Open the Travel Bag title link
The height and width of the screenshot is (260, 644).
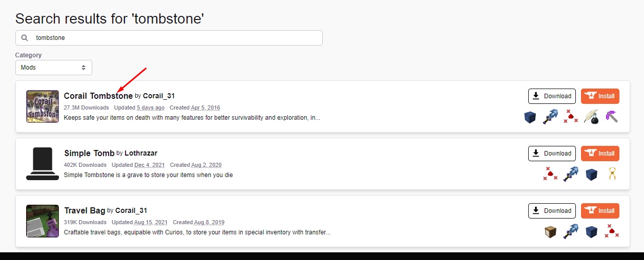85,210
